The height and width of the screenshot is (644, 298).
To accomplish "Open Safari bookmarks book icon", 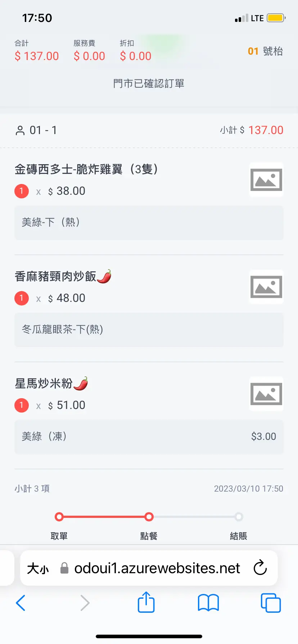I will click(x=208, y=603).
